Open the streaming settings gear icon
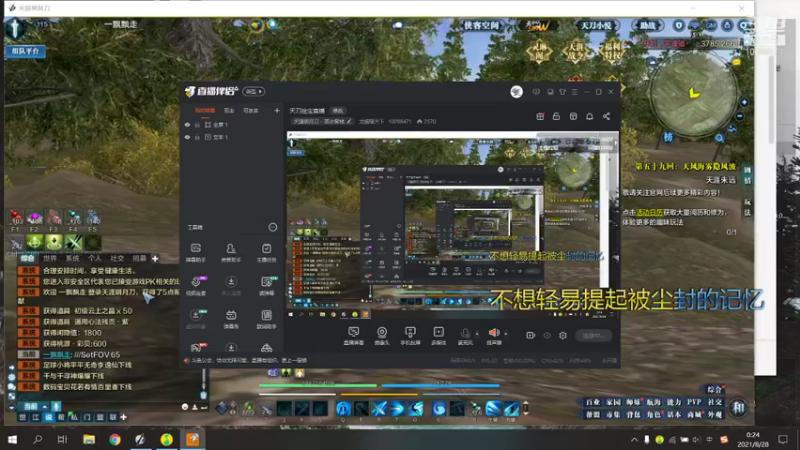800x450 pixels. click(563, 336)
